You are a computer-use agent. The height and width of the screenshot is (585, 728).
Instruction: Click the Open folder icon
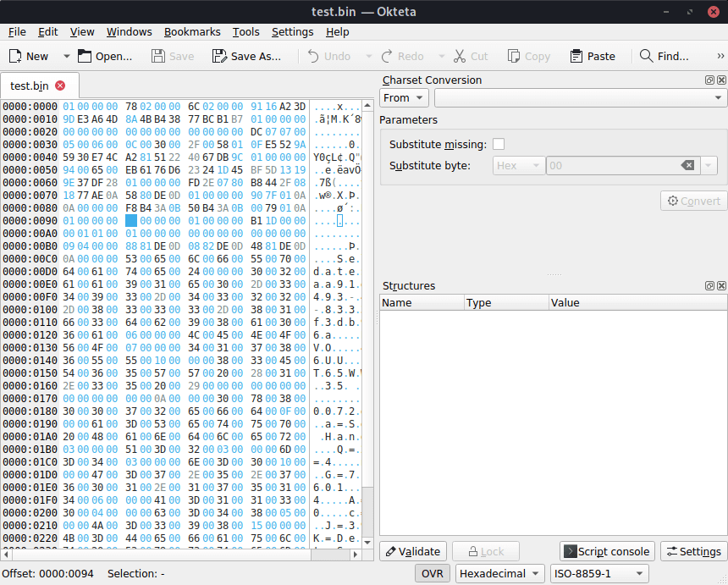click(85, 56)
